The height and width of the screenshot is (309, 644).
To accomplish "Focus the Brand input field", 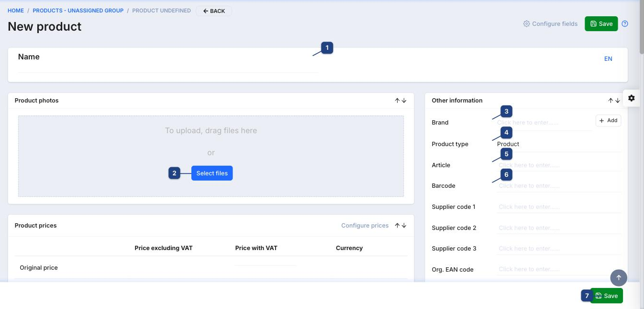I will coord(544,123).
